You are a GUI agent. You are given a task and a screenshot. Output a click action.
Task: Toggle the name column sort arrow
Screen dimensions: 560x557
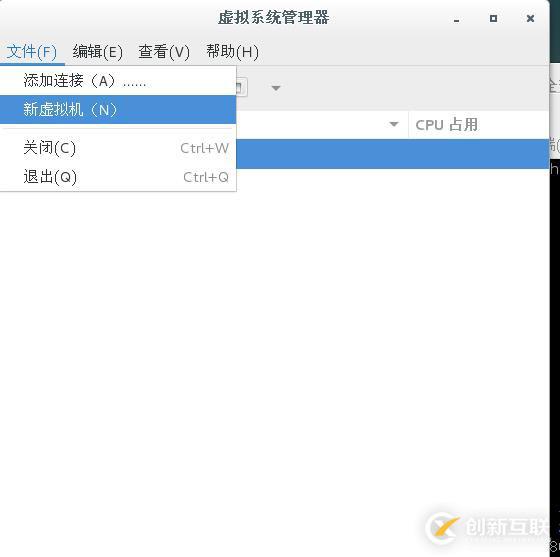coord(394,124)
